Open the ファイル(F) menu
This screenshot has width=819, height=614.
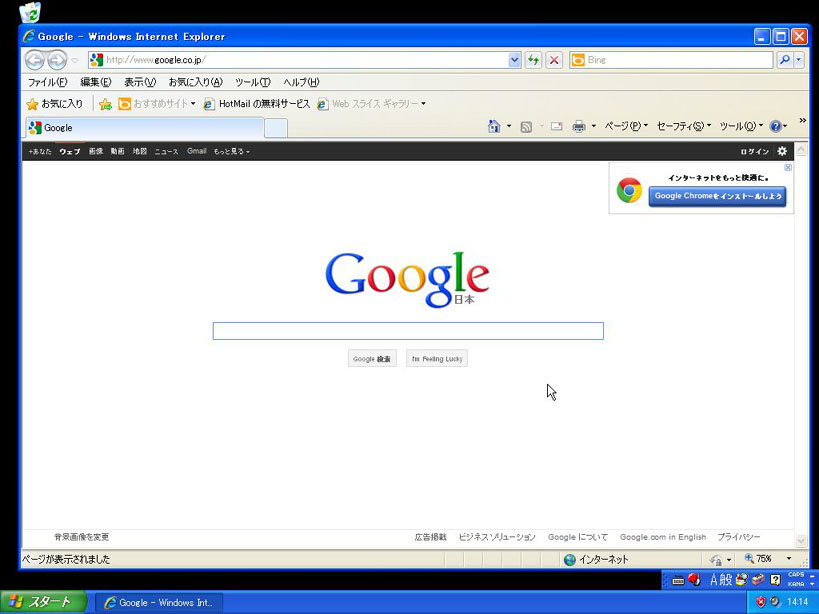point(48,82)
